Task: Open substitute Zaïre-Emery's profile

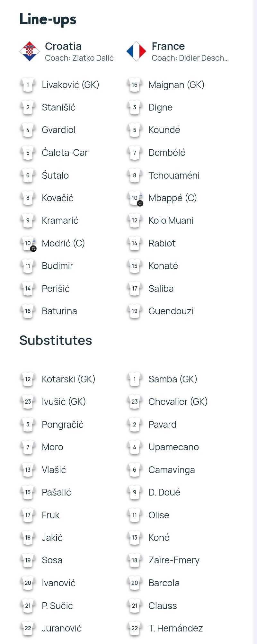Action: pos(174,560)
